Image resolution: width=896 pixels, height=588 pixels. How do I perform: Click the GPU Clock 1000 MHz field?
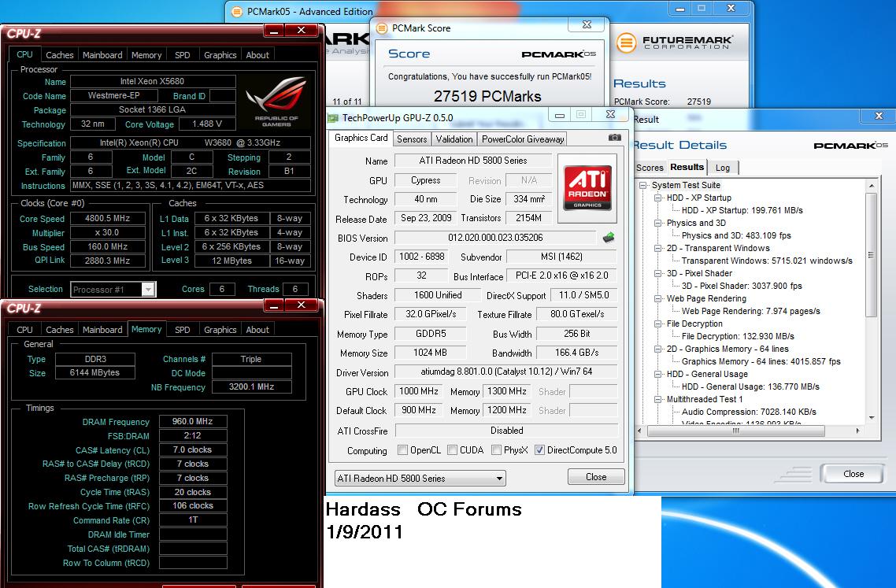click(x=419, y=391)
